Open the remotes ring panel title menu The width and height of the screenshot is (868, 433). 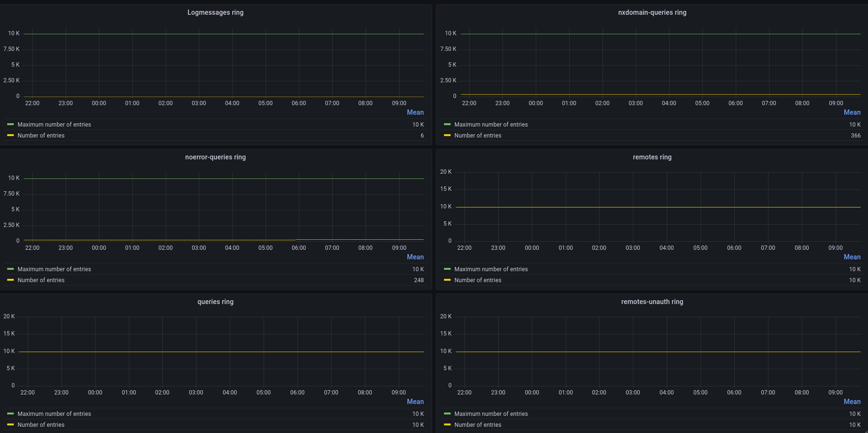(x=652, y=157)
